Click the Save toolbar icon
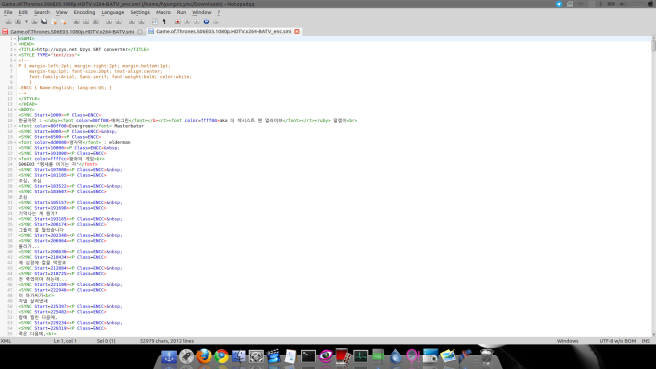 coord(35,22)
